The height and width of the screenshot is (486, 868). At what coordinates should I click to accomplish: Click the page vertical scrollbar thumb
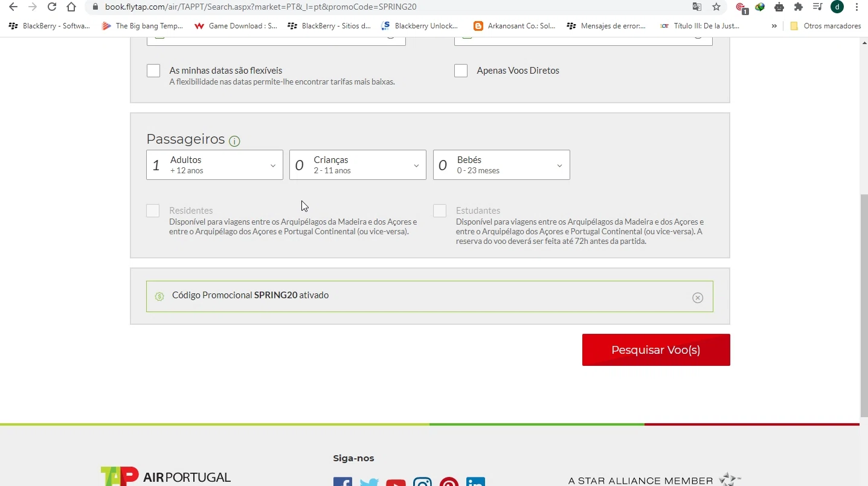[x=864, y=305]
